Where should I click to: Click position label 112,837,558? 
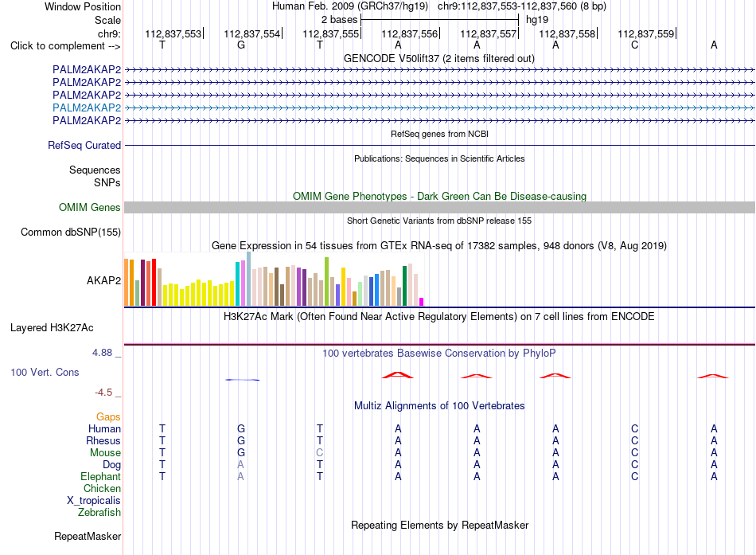[567, 33]
